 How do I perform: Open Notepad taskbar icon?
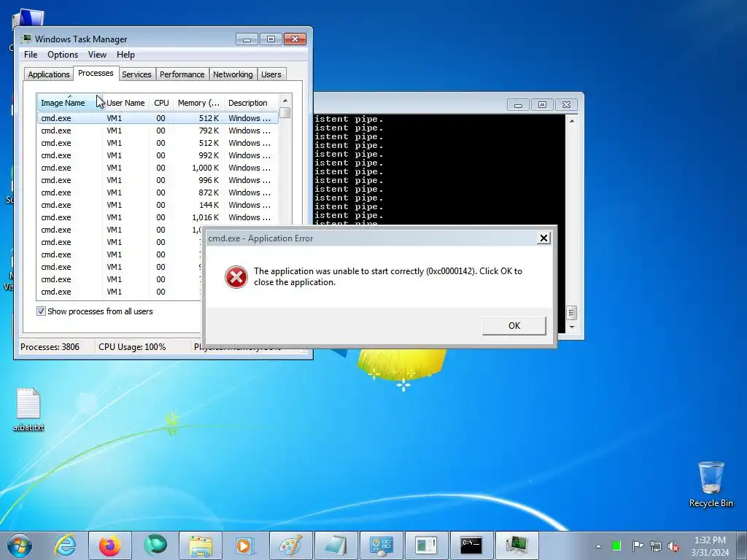coord(336,545)
